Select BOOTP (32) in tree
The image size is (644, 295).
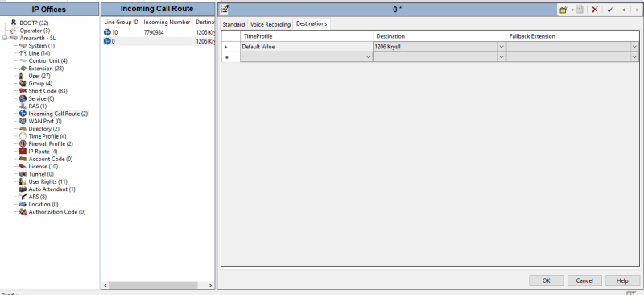(34, 23)
